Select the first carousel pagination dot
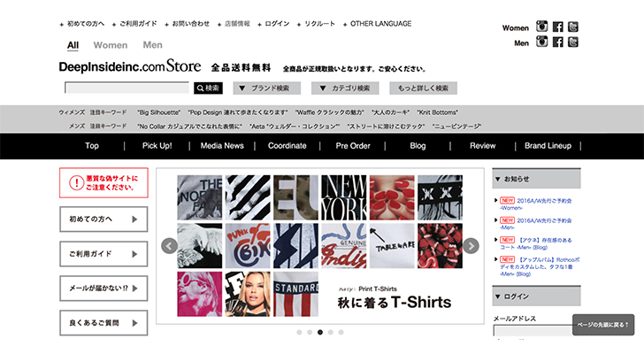The height and width of the screenshot is (354, 644). [299, 332]
